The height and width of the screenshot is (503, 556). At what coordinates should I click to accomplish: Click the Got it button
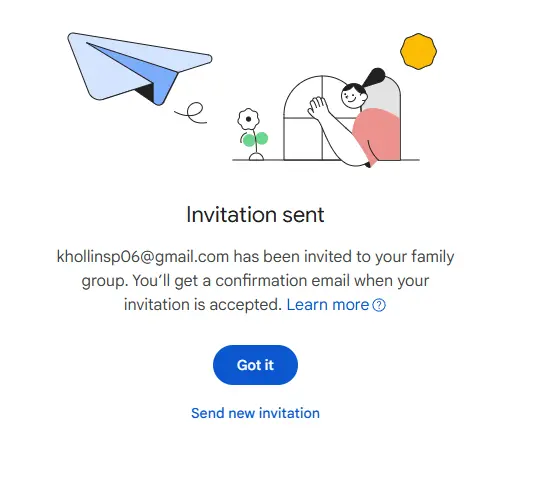(255, 365)
